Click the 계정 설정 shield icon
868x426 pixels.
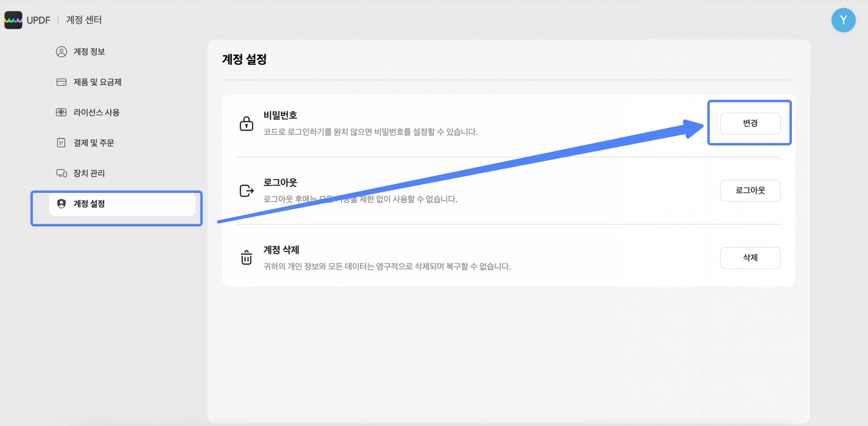[x=61, y=203]
